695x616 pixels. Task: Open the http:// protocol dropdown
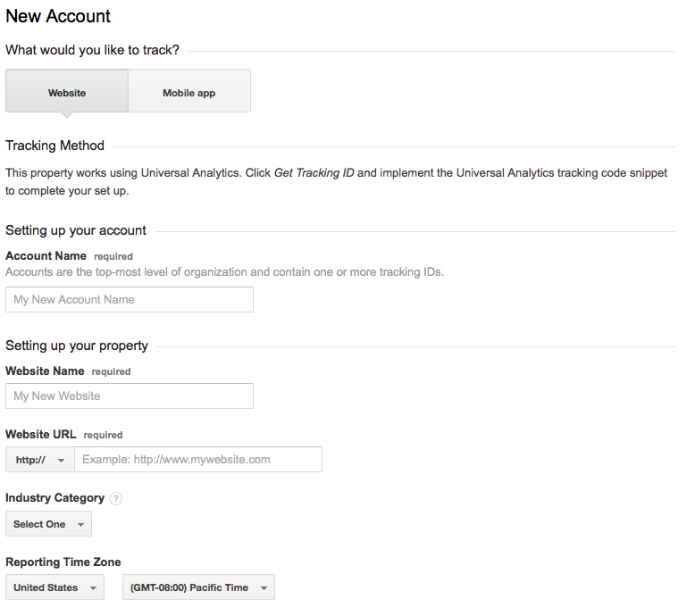(40, 460)
